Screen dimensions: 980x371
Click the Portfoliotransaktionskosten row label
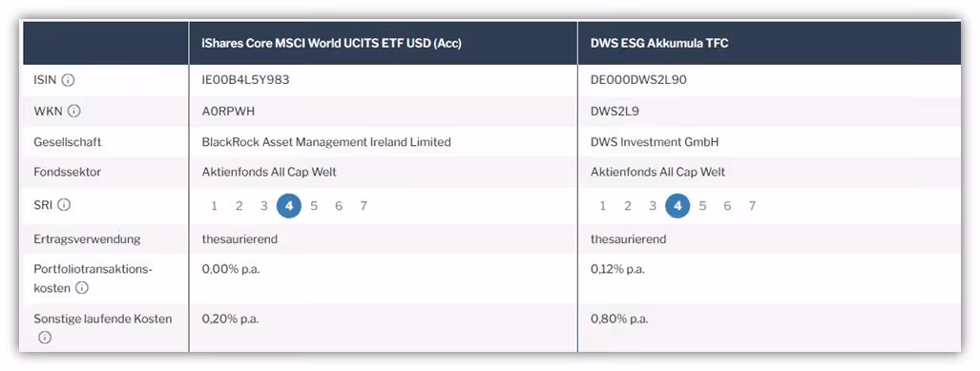tap(94, 278)
